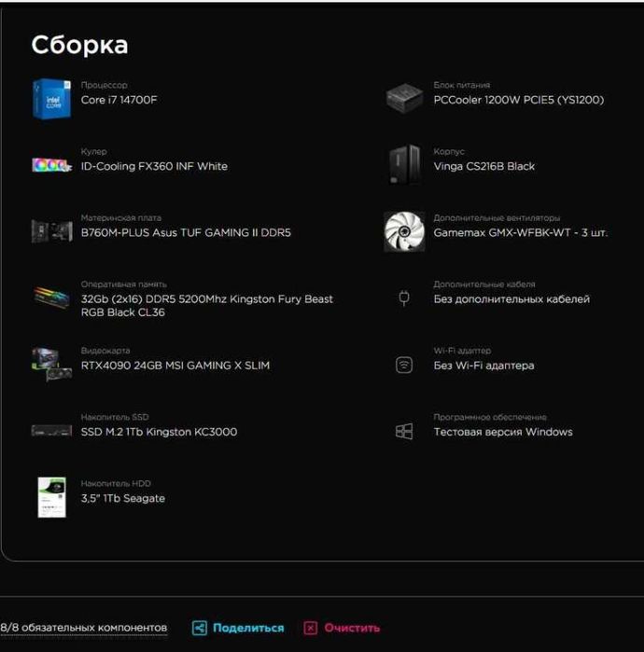Select RTX4090 24GB MSI GAMING X SLIM
The width and height of the screenshot is (644, 652).
tap(175, 366)
